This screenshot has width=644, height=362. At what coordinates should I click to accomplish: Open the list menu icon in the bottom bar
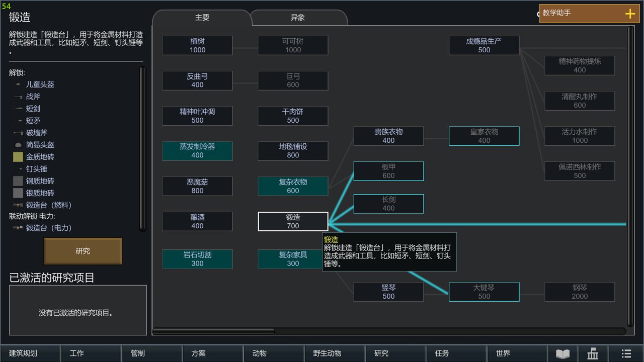626,353
